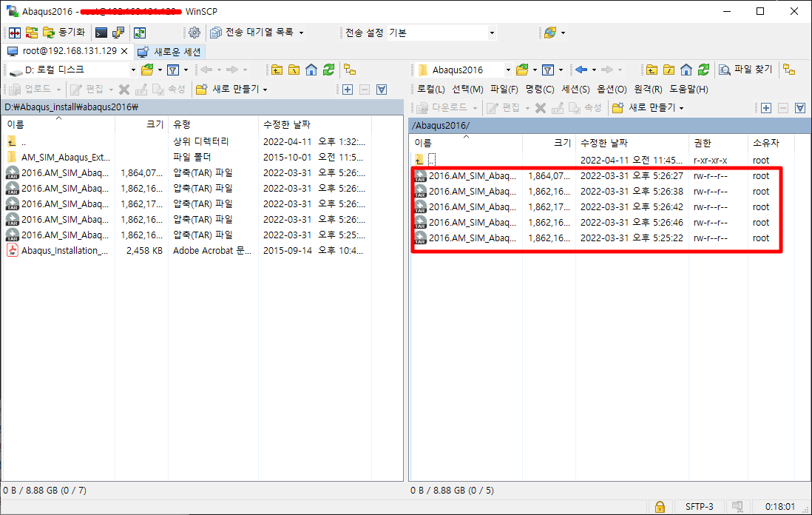Image resolution: width=812 pixels, height=515 pixels.
Task: Select remote TAR file modified 오후 5:25:22
Action: (x=473, y=238)
